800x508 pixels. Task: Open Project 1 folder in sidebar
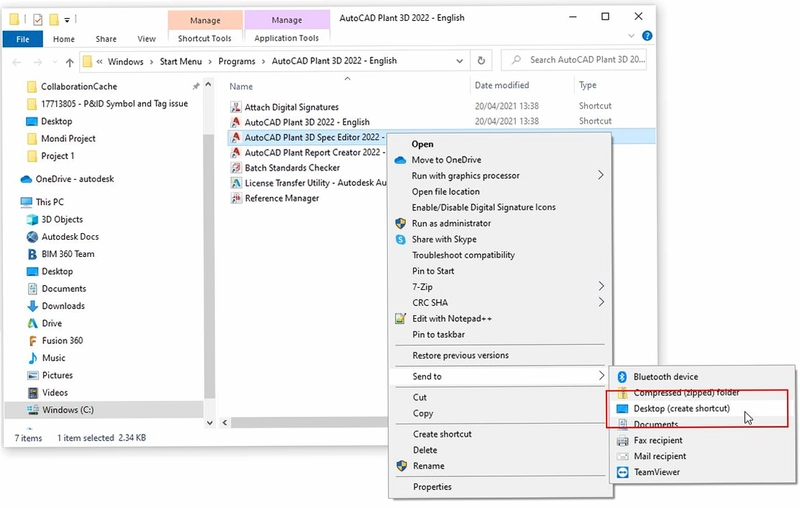click(x=57, y=156)
